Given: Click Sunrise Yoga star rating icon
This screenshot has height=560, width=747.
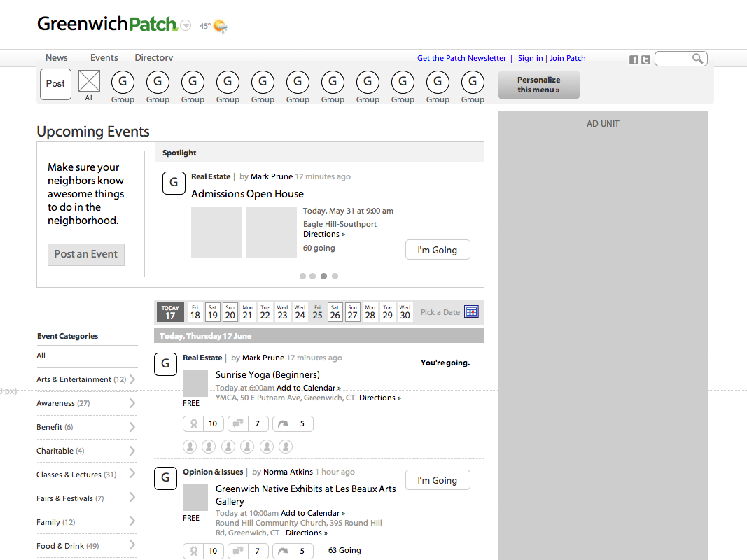Looking at the screenshot, I should 193,423.
